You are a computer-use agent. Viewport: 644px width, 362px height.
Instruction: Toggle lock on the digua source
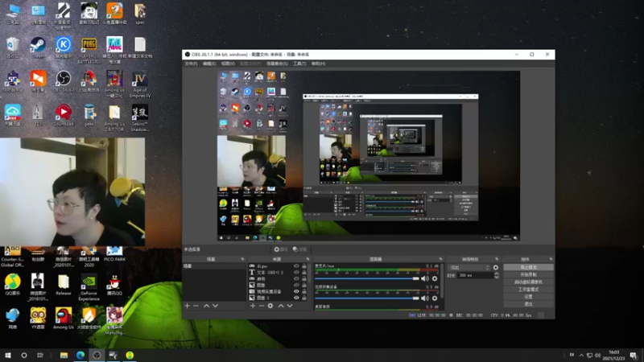304,266
